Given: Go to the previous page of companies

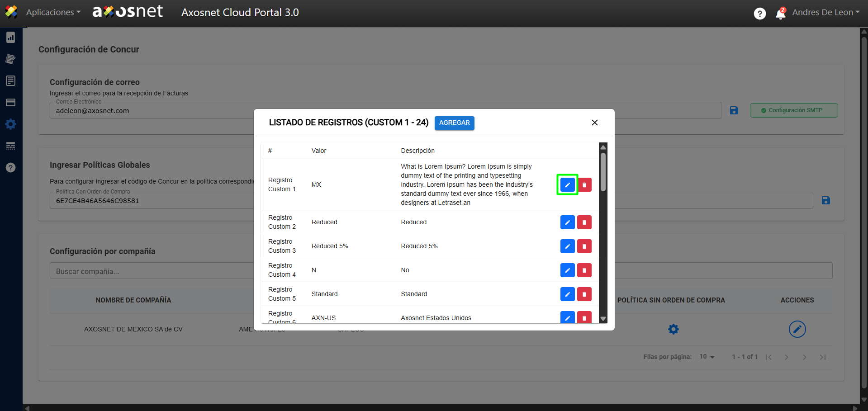Looking at the screenshot, I should (787, 357).
